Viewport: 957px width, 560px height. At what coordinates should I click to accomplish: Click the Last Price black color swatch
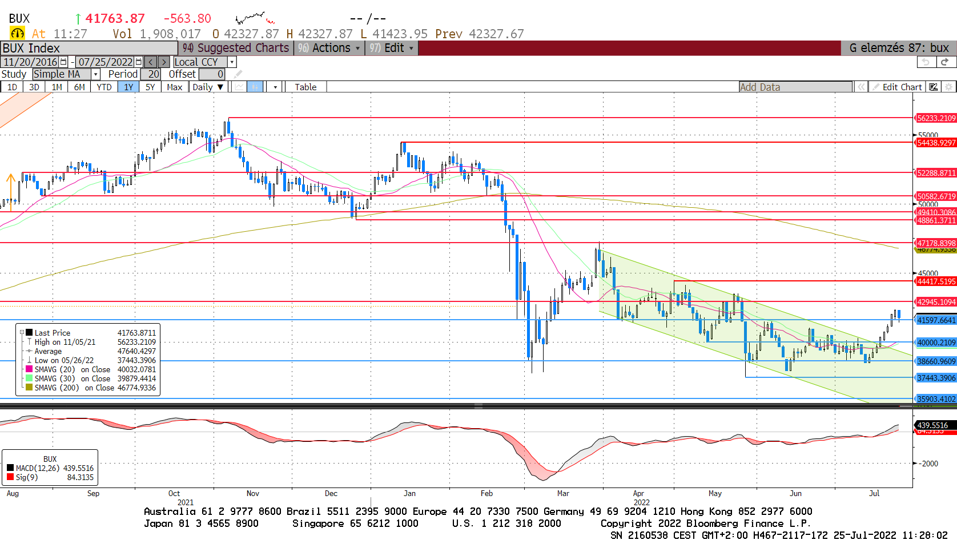coord(29,332)
